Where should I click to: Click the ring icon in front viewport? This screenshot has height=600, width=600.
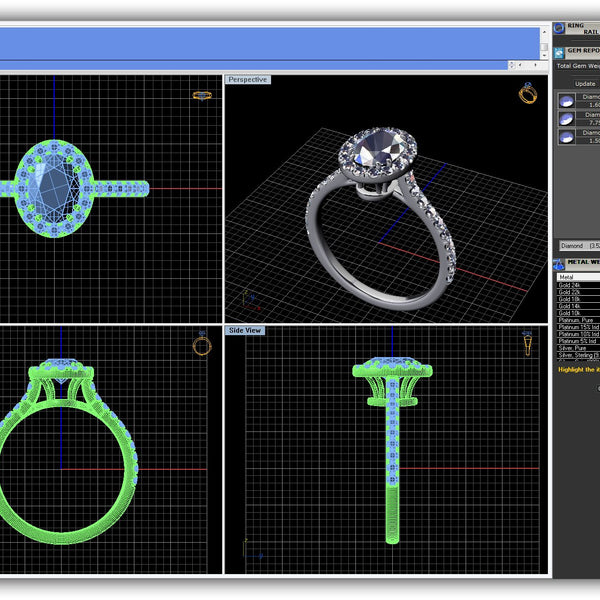(202, 345)
